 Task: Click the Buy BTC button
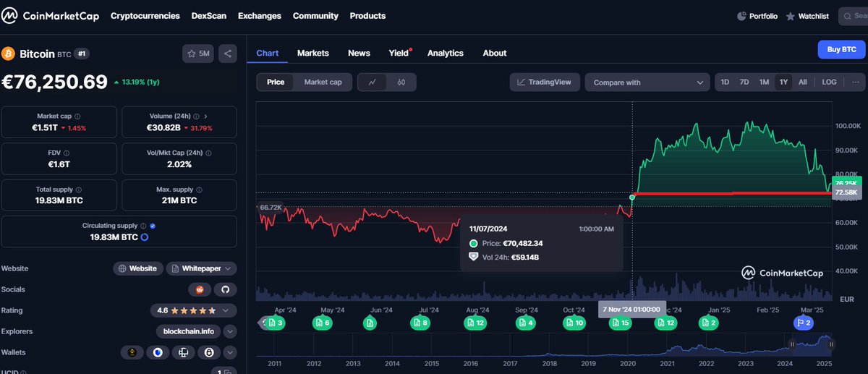[841, 50]
